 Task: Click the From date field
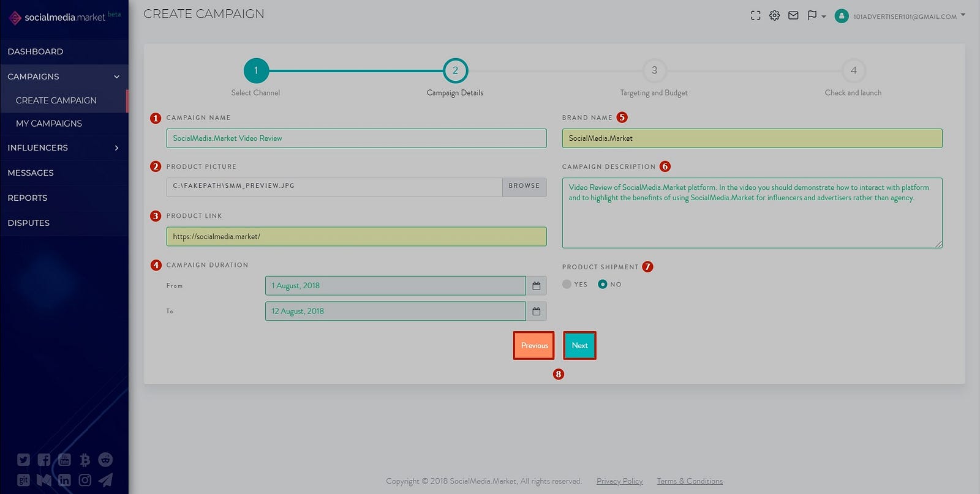(396, 286)
